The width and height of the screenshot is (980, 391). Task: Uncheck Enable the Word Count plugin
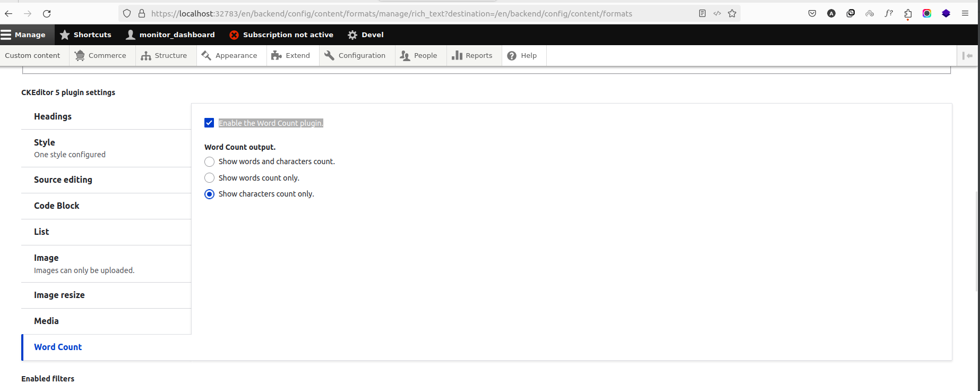point(209,123)
